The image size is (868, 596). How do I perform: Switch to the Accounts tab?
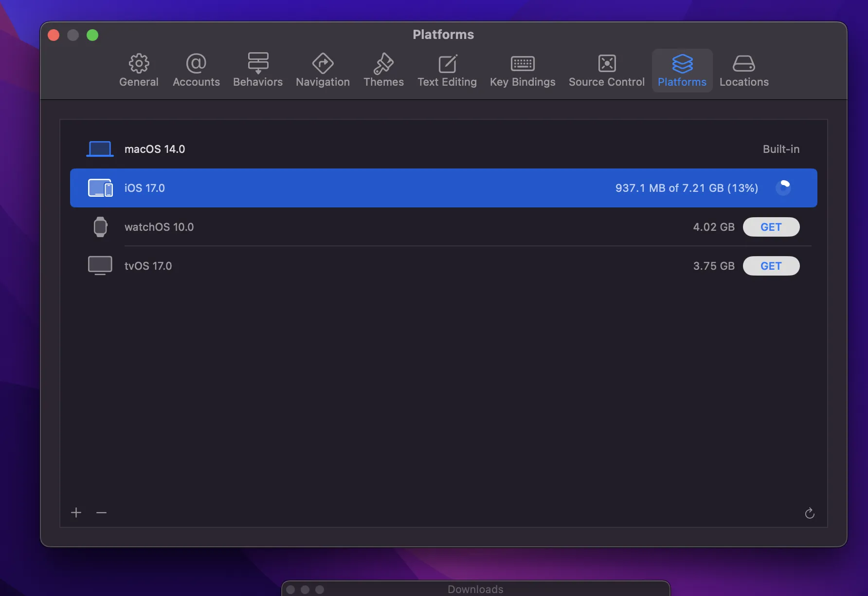pyautogui.click(x=196, y=70)
